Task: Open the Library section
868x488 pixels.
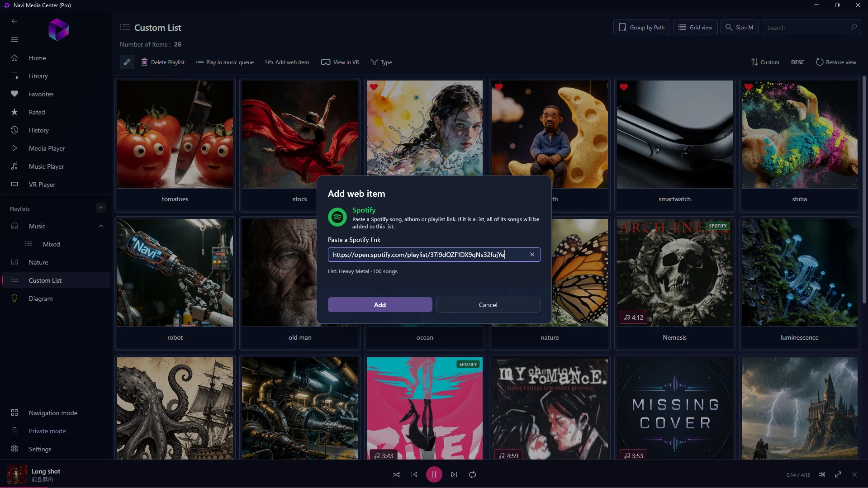Action: point(56,76)
